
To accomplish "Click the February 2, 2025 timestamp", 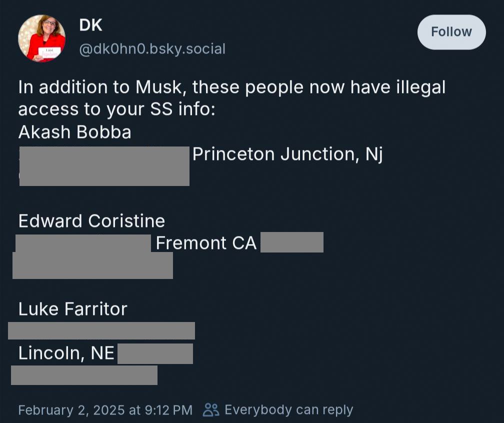I will (105, 410).
